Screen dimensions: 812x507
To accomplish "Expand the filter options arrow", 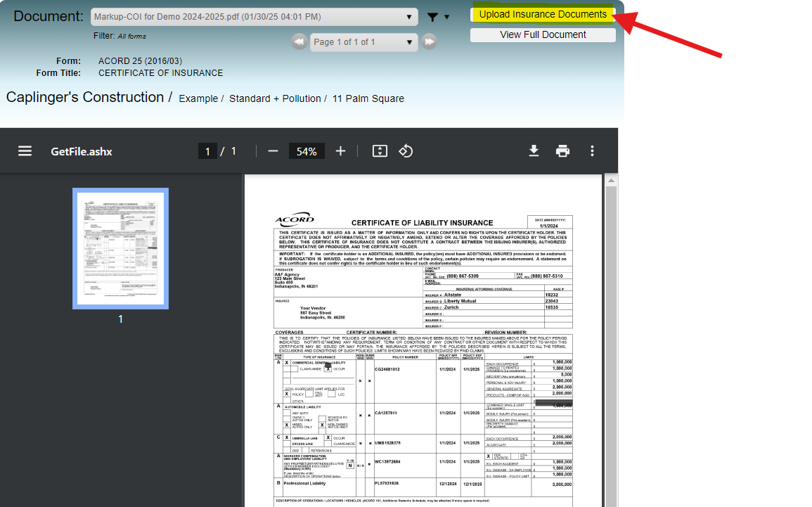I will click(x=446, y=17).
